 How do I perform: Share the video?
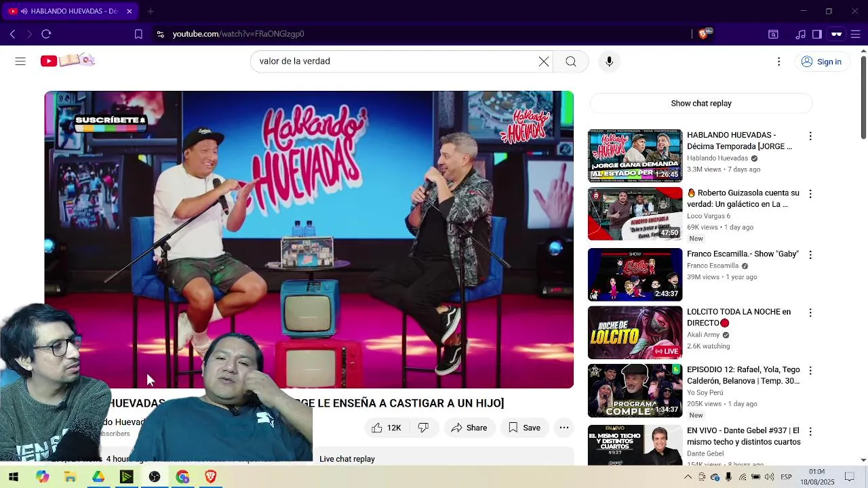[469, 428]
